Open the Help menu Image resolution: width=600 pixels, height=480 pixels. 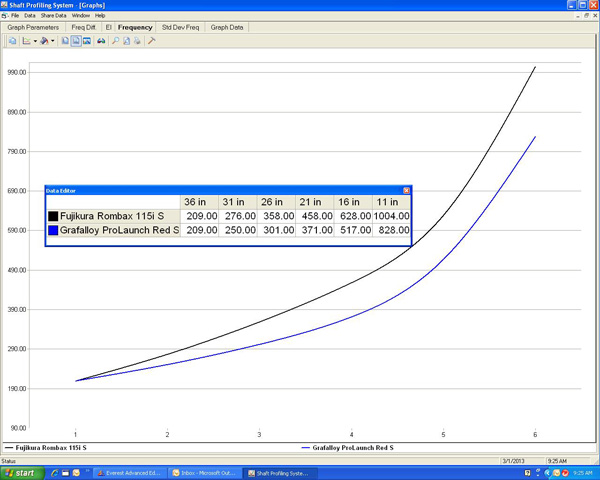[100, 16]
